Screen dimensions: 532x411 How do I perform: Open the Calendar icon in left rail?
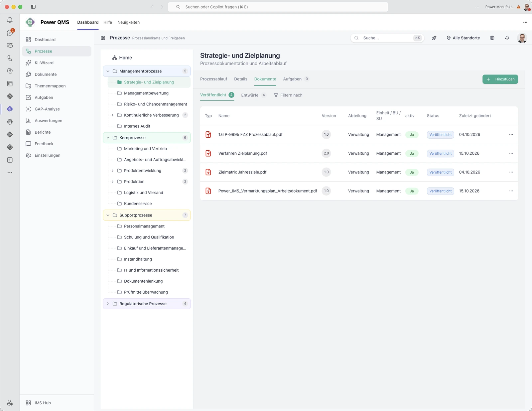click(10, 83)
